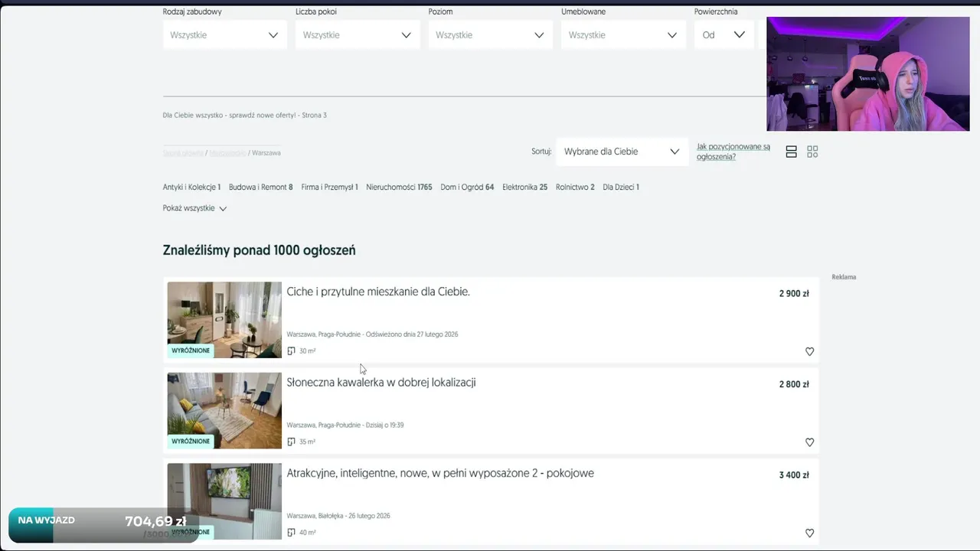Click the Warszawa breadcrumb
Image resolution: width=980 pixels, height=551 pixels.
pyautogui.click(x=266, y=153)
